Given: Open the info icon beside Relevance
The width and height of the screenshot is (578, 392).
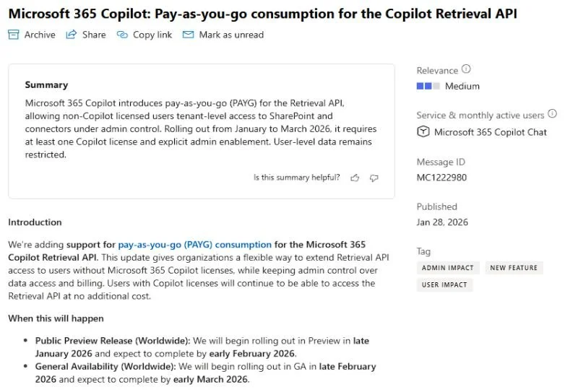Looking at the screenshot, I should pos(466,70).
